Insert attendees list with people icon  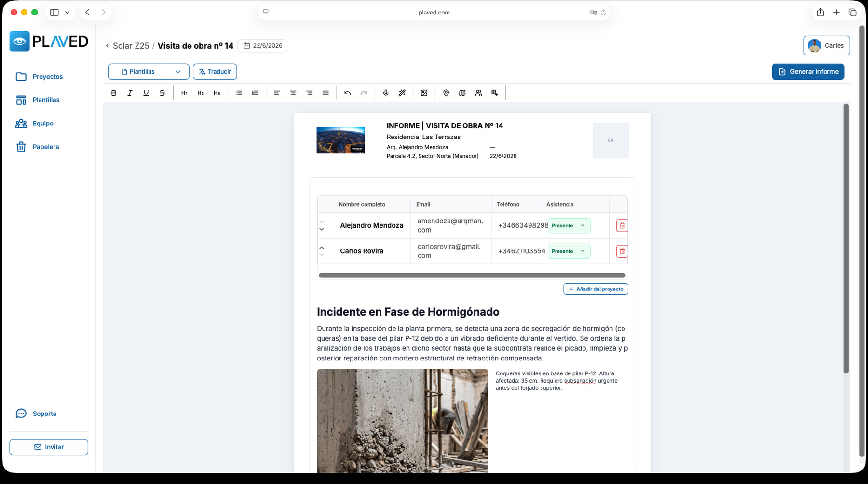[x=478, y=93]
